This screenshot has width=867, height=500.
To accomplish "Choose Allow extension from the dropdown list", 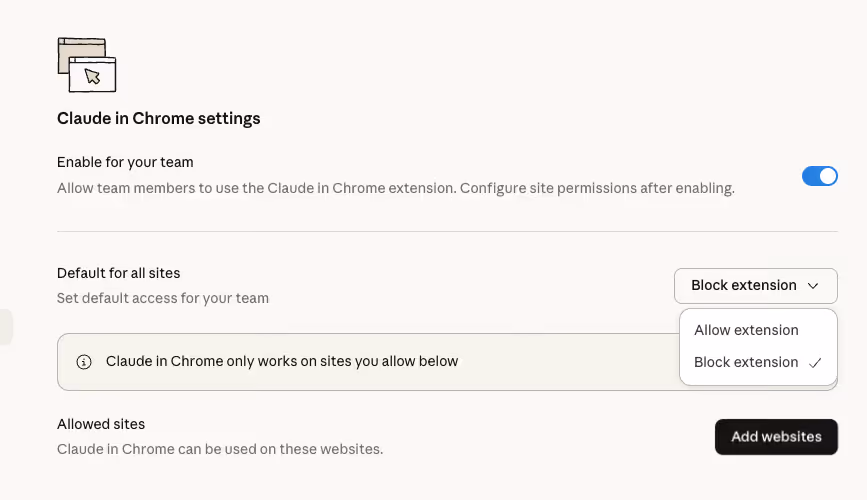I will point(746,330).
